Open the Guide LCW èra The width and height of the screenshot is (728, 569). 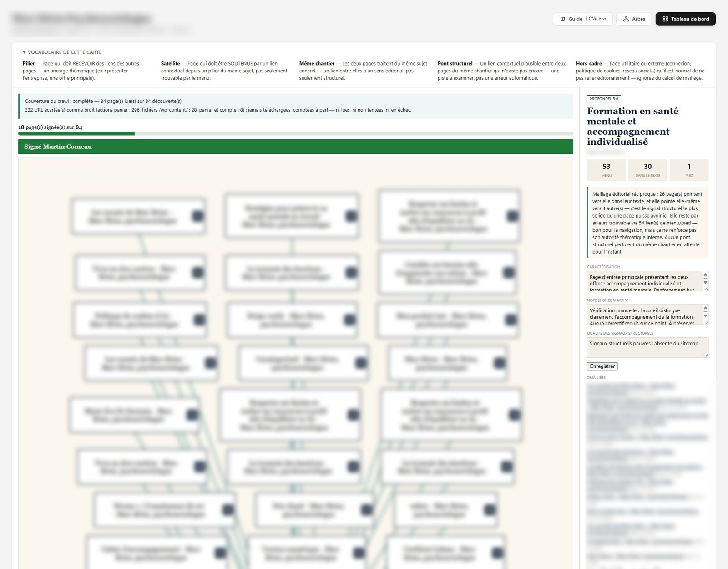pyautogui.click(x=582, y=19)
